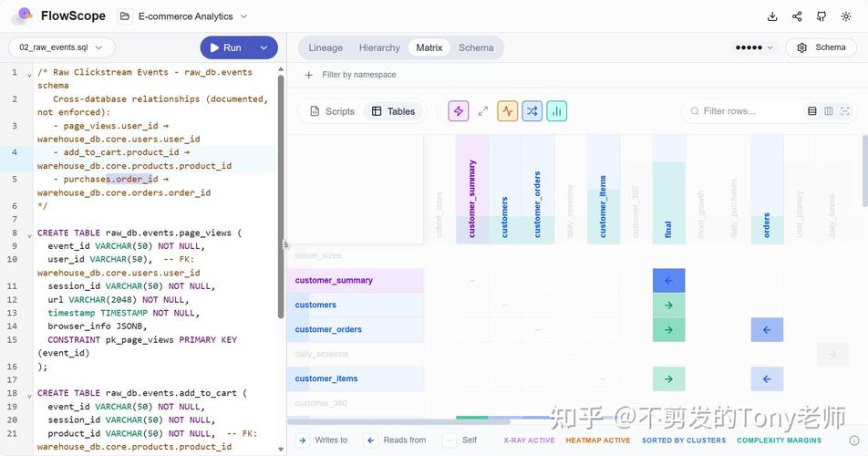Open the masked dots dropdown
This screenshot has height=456, width=868.
(x=753, y=47)
